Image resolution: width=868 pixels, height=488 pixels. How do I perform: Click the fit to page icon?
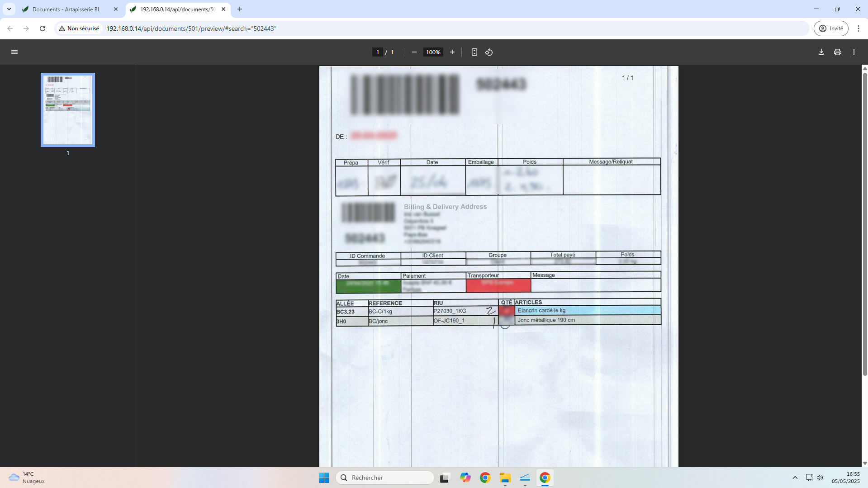click(x=474, y=52)
